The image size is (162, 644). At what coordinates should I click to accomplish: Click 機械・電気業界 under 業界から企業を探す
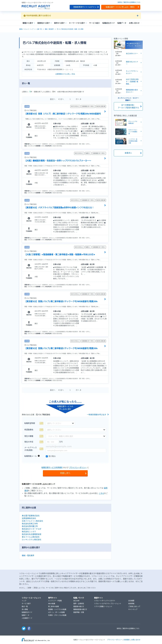[x=28, y=555]
